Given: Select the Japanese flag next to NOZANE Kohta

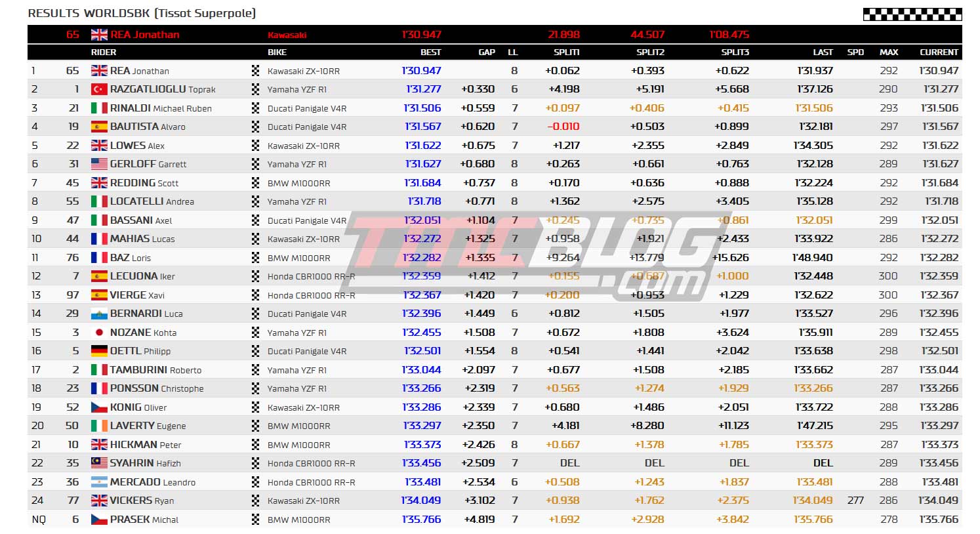Looking at the screenshot, I should pyautogui.click(x=99, y=332).
